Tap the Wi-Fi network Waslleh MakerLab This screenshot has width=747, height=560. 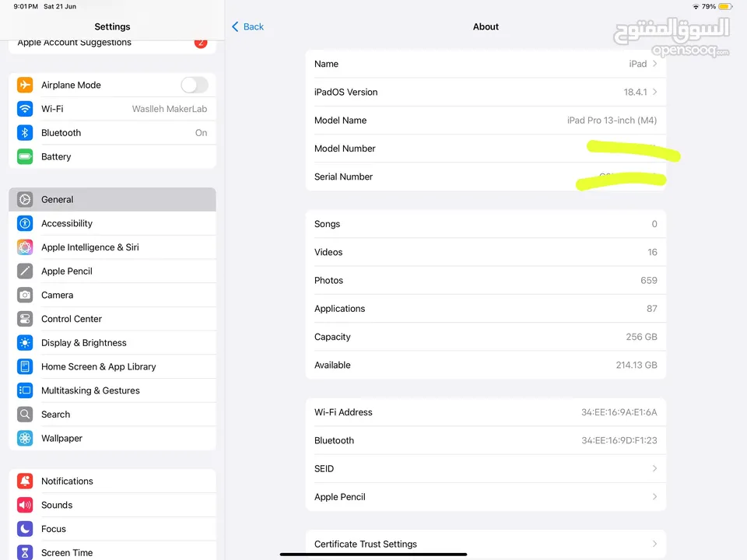(169, 109)
